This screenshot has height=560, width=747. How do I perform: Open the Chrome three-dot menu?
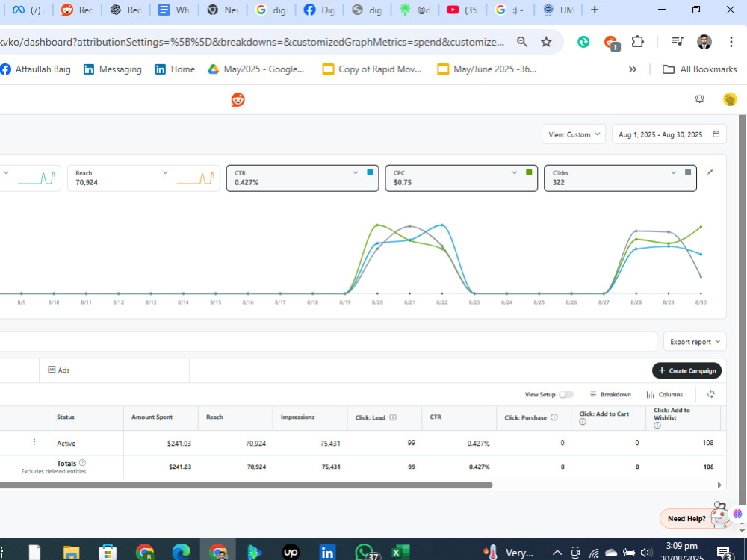click(731, 42)
